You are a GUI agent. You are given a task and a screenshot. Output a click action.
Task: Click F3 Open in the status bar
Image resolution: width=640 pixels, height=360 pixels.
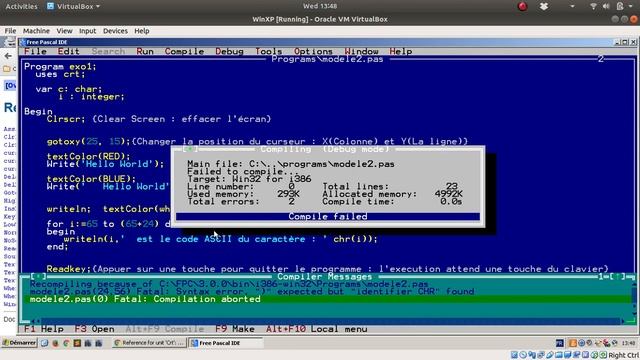(94, 329)
